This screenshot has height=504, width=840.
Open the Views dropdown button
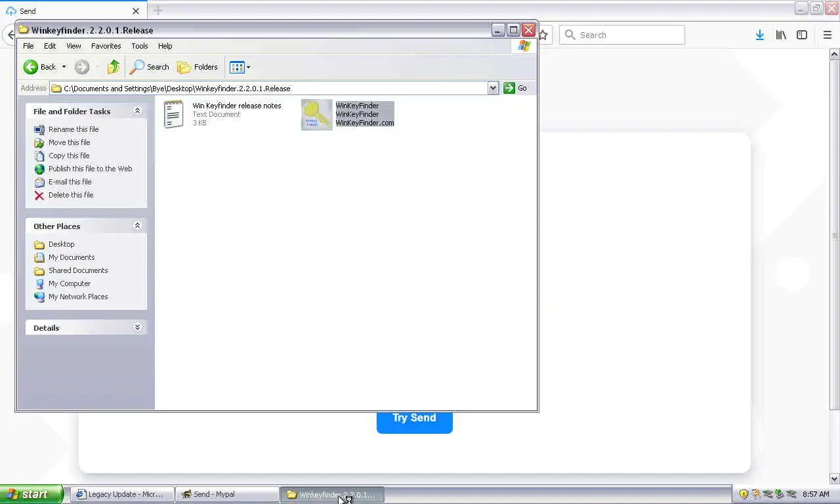click(240, 67)
